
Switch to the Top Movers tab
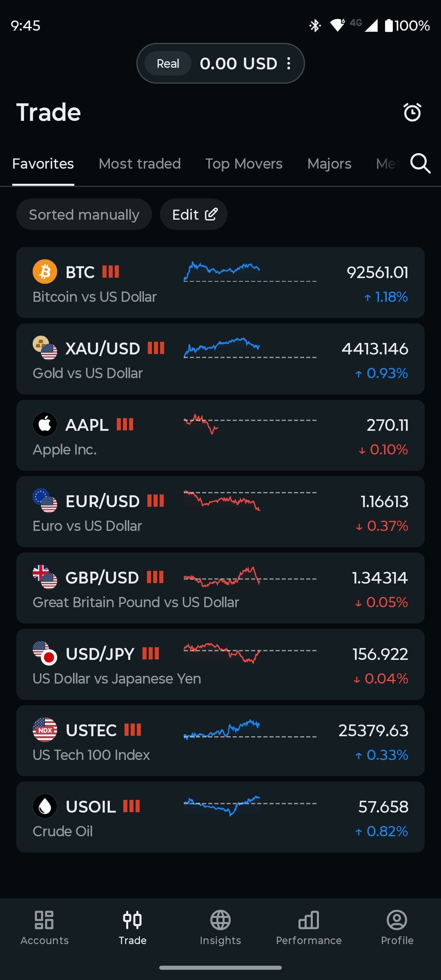[244, 164]
